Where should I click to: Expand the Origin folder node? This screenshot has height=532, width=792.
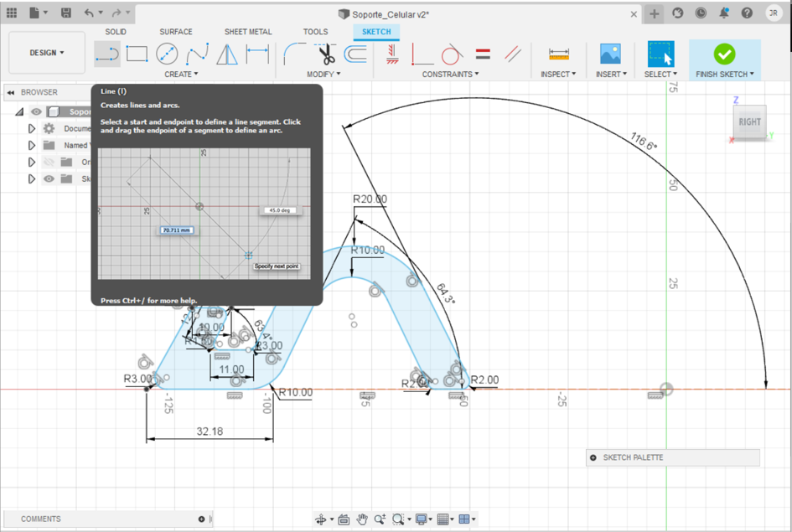pyautogui.click(x=31, y=162)
